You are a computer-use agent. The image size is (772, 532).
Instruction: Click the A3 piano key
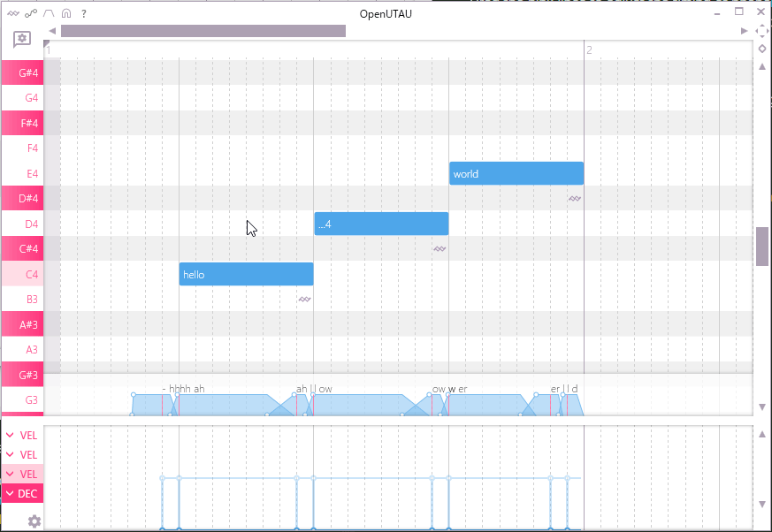click(x=22, y=349)
